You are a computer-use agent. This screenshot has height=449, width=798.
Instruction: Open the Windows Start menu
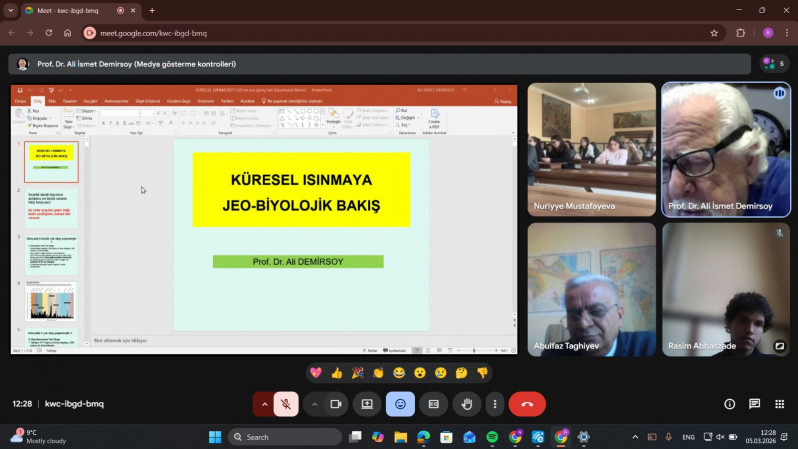pos(215,437)
